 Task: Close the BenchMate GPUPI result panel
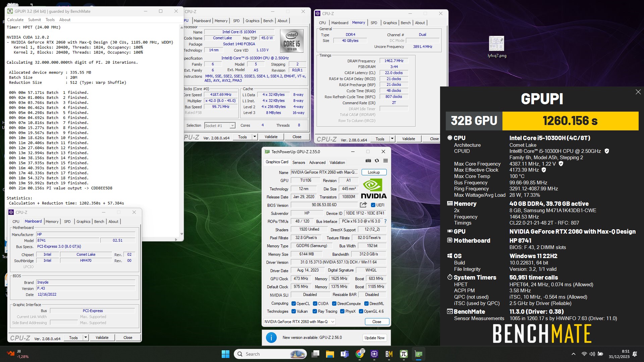click(638, 92)
